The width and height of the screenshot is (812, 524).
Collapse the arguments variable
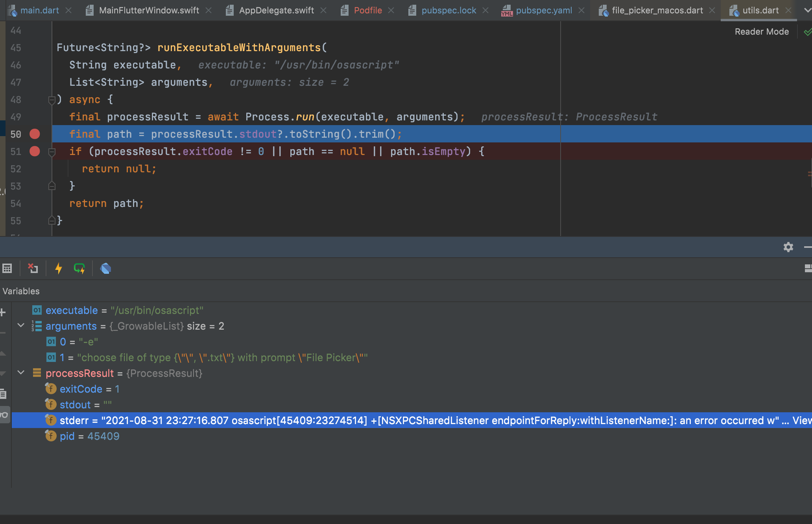coord(21,326)
